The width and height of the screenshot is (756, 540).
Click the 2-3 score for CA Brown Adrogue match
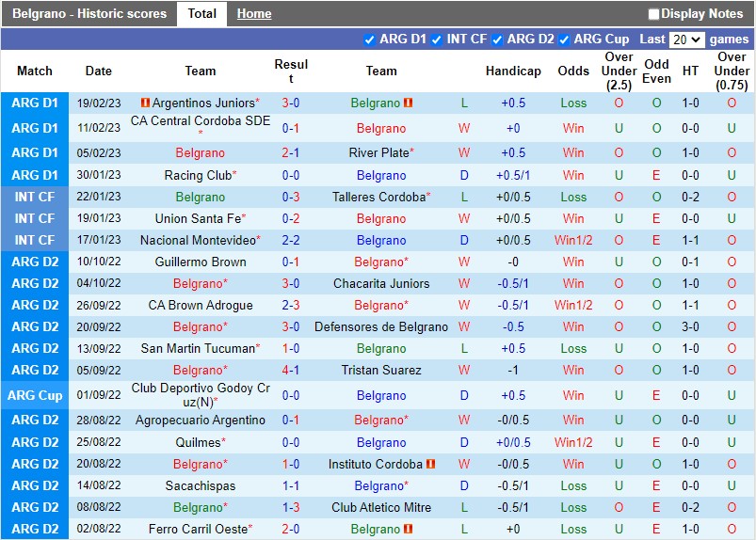point(291,305)
